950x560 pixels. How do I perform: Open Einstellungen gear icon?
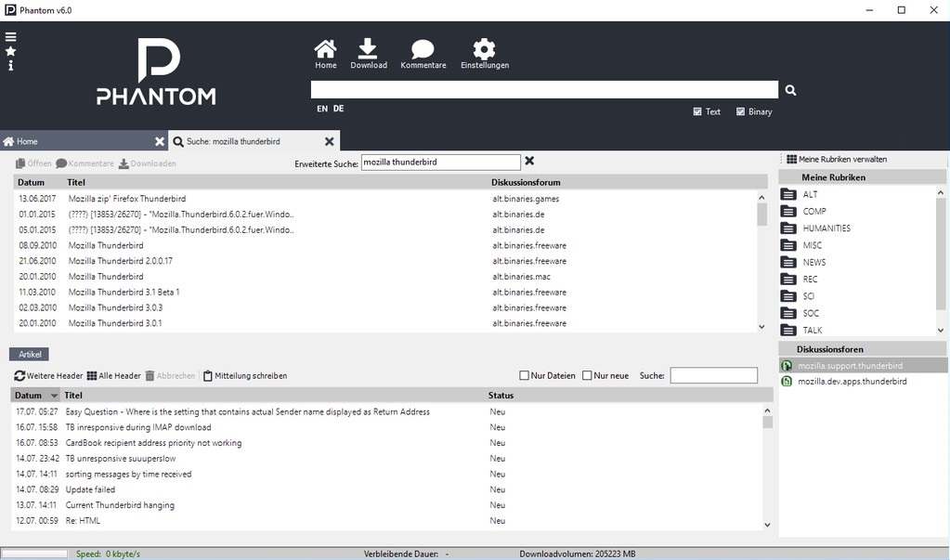click(484, 49)
